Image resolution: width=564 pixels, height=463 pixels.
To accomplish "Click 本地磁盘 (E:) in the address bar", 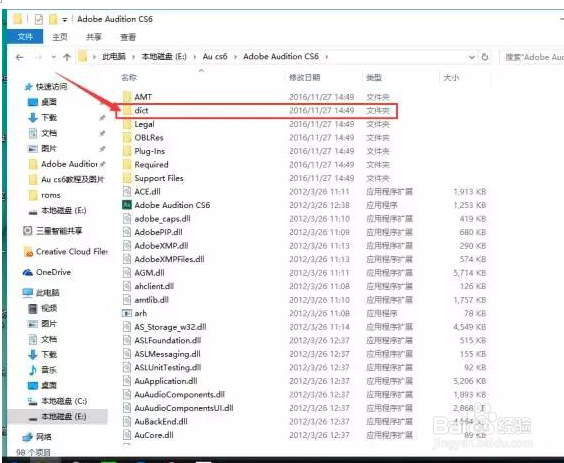I will coord(164,56).
